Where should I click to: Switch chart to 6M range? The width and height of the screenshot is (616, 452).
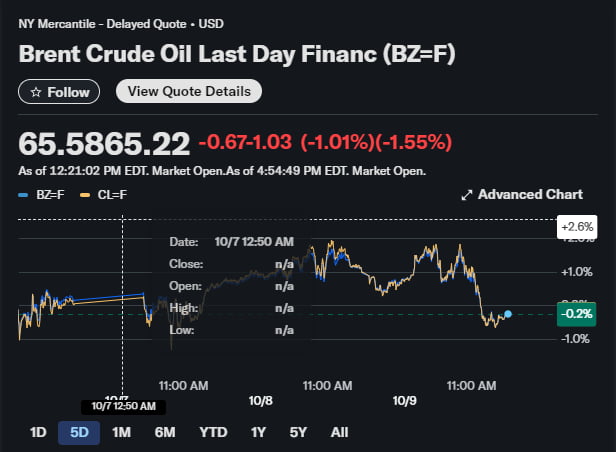(x=165, y=432)
